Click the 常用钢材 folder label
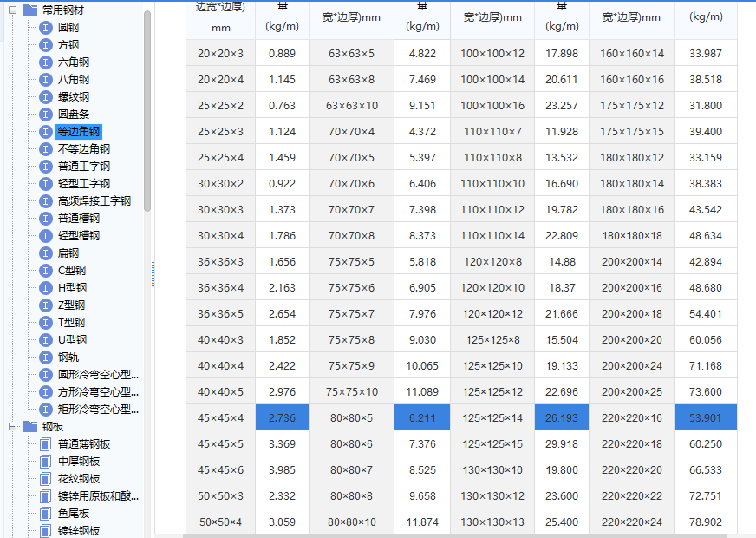 (x=63, y=10)
